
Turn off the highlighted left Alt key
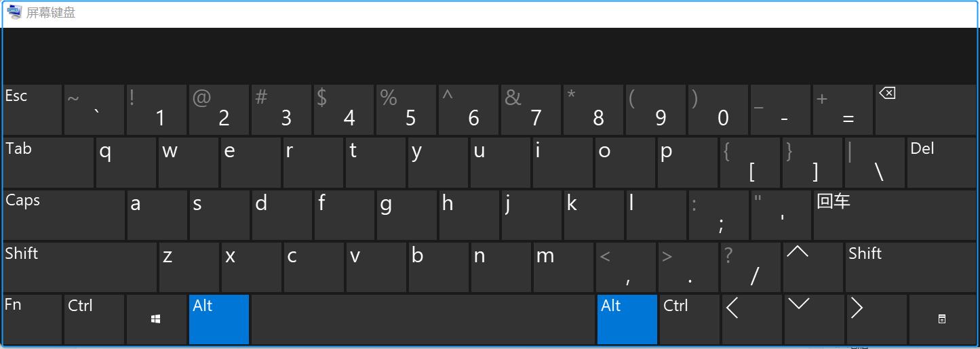[219, 319]
